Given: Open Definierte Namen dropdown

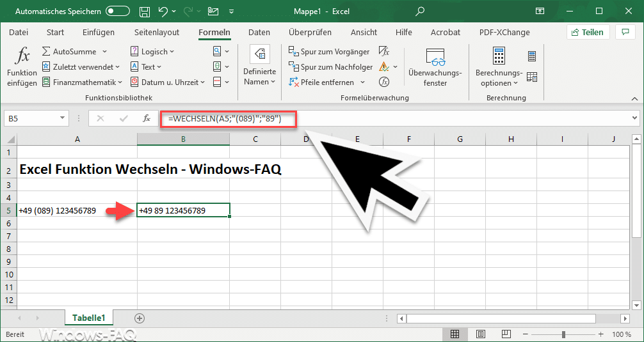Looking at the screenshot, I should [x=259, y=66].
